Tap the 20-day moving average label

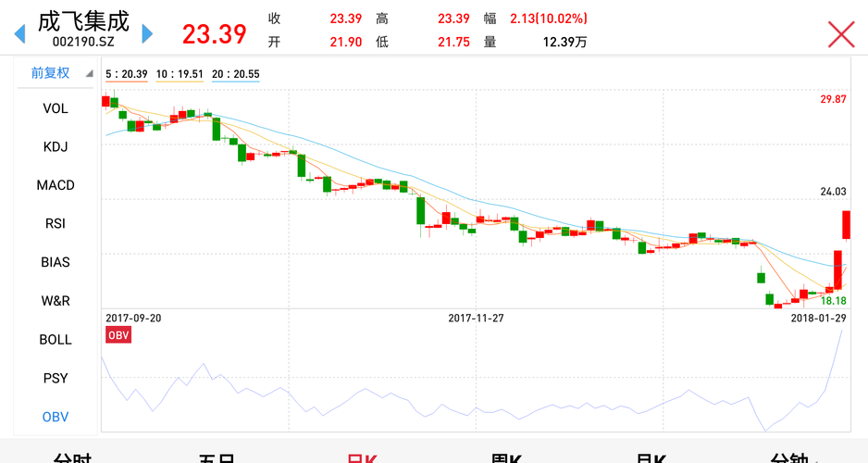pos(236,74)
